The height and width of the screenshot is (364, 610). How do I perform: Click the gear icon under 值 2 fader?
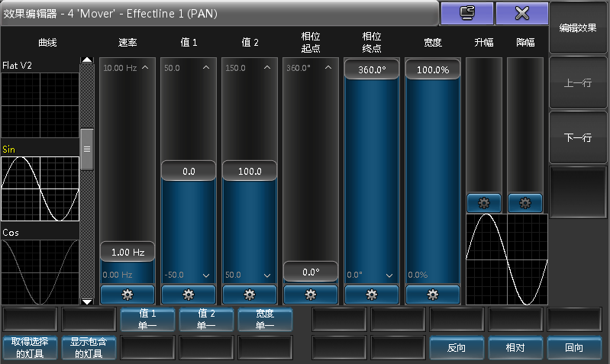pos(250,295)
